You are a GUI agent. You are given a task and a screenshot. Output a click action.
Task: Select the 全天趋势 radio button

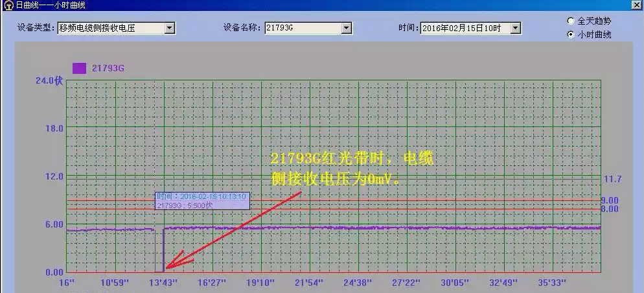571,21
